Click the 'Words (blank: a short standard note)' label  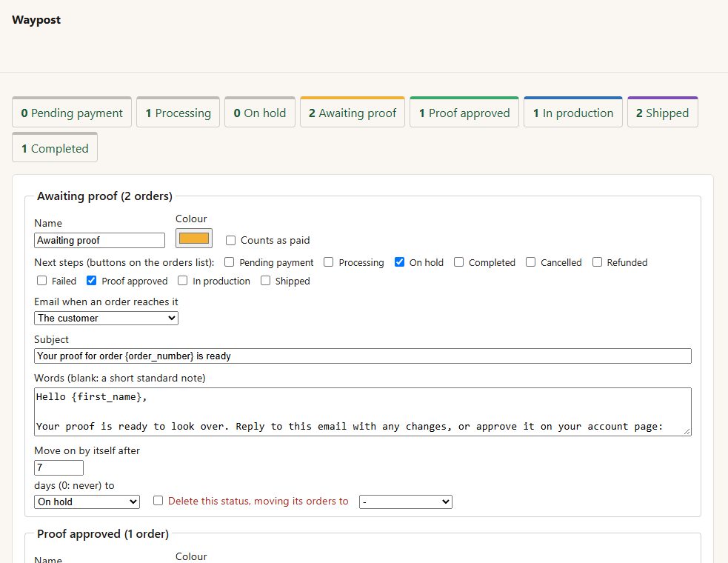point(120,378)
